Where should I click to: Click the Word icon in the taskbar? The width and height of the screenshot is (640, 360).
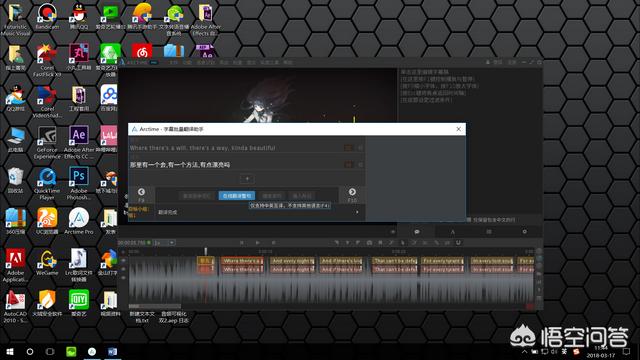click(x=112, y=351)
